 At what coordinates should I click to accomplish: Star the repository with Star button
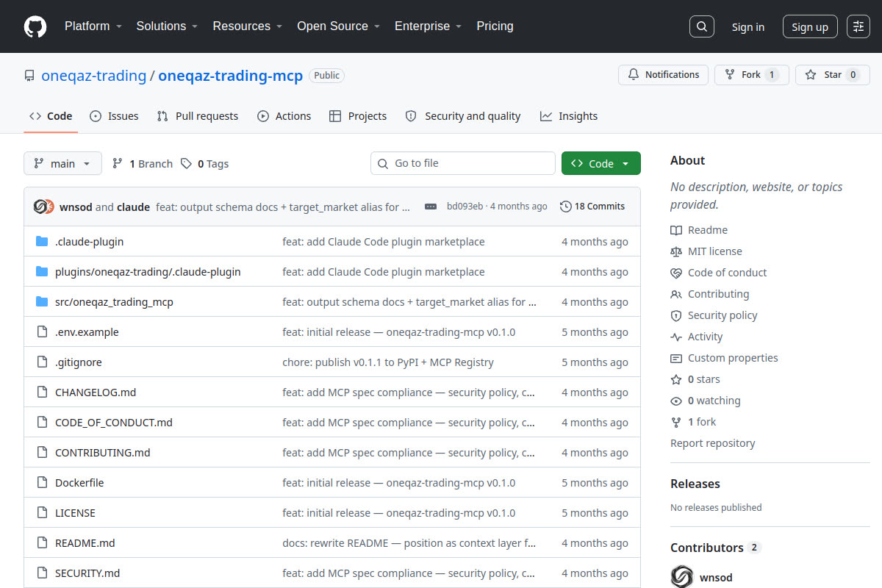coord(832,75)
